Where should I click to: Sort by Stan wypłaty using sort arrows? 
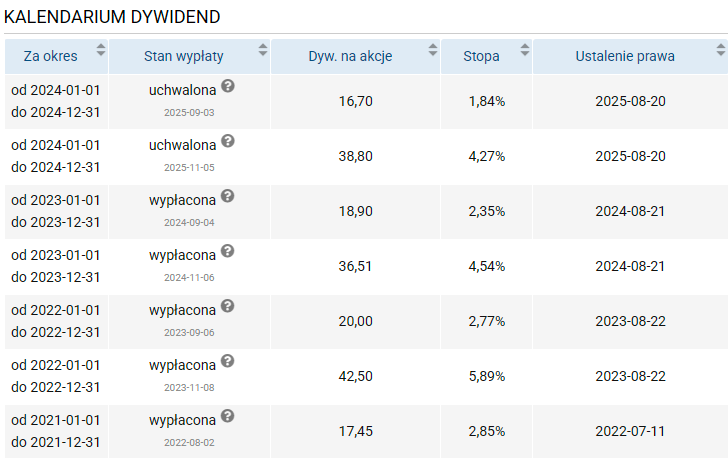coord(263,50)
